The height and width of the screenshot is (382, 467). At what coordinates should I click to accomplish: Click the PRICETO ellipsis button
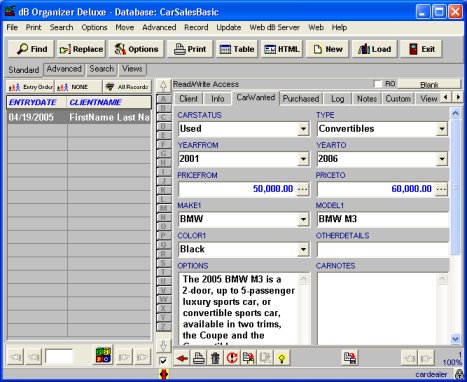[441, 189]
